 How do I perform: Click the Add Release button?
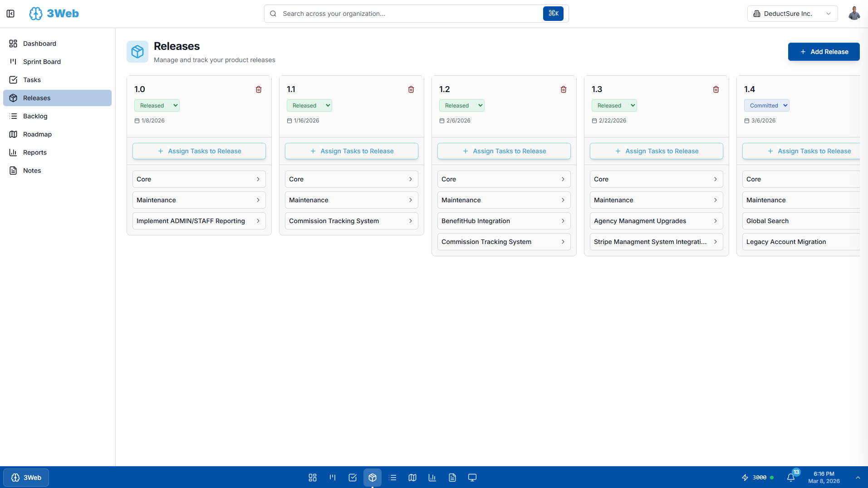824,51
